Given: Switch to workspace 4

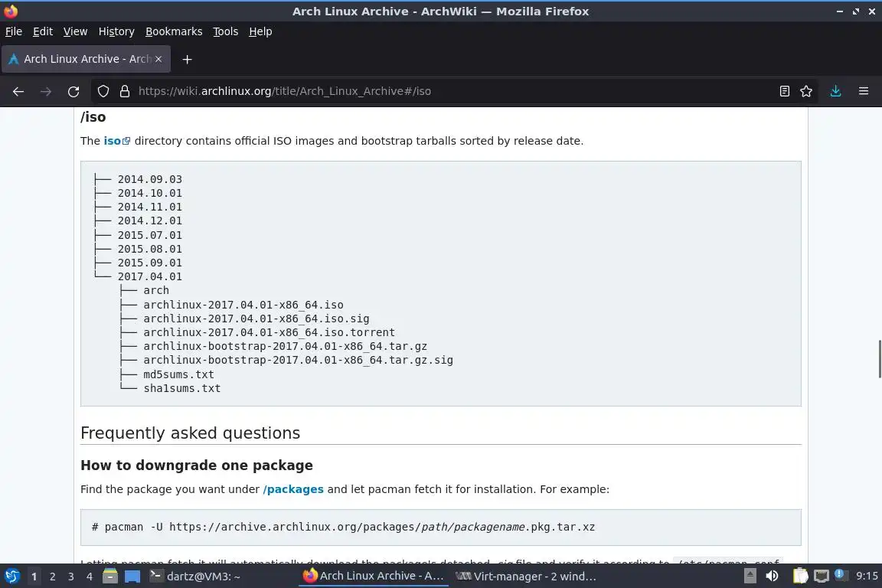Looking at the screenshot, I should click(89, 577).
